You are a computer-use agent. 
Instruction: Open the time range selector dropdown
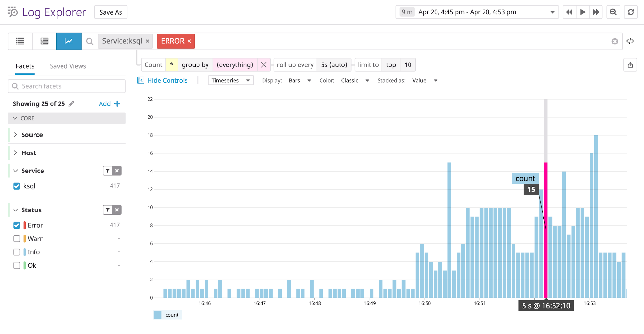pos(552,12)
